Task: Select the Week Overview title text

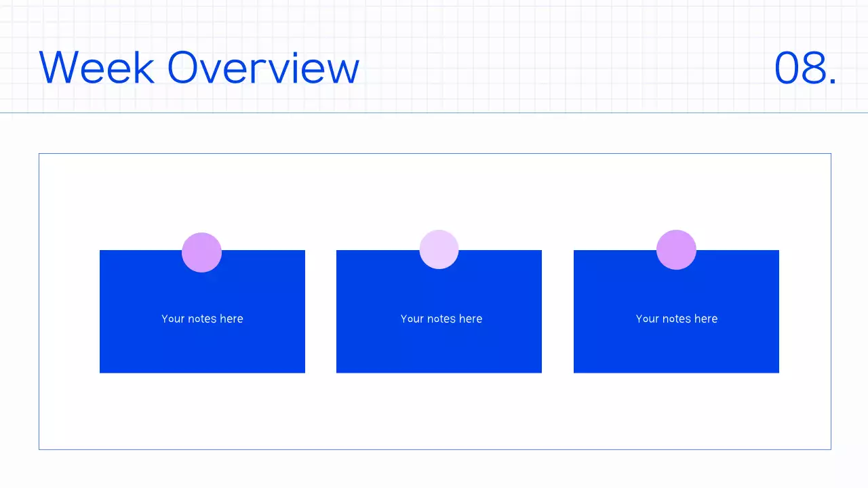Action: point(199,68)
